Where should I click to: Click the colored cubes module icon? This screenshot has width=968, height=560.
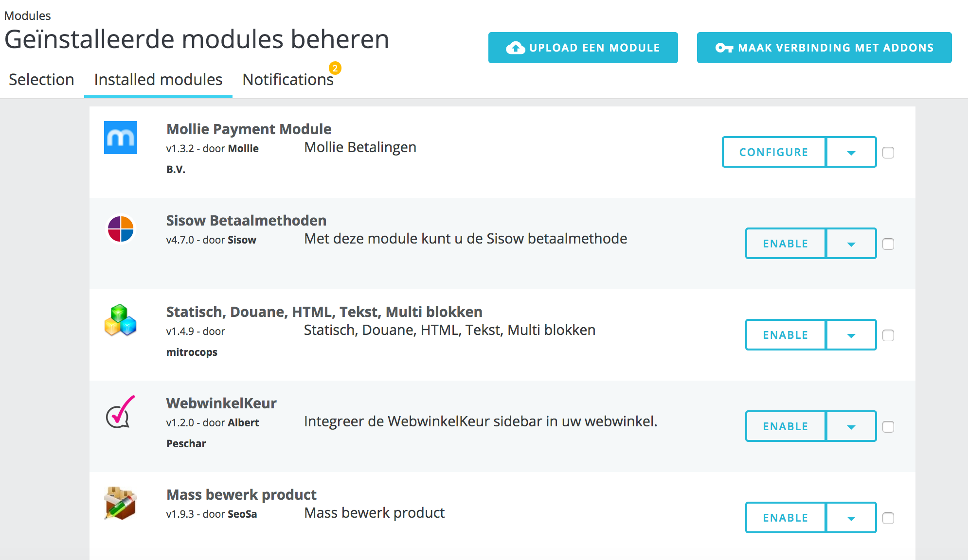[121, 320]
